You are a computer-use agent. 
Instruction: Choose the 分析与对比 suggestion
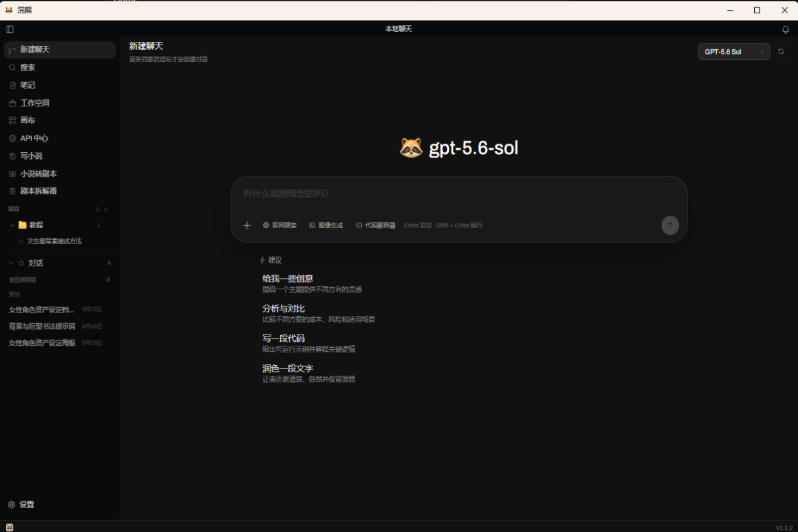(319, 313)
